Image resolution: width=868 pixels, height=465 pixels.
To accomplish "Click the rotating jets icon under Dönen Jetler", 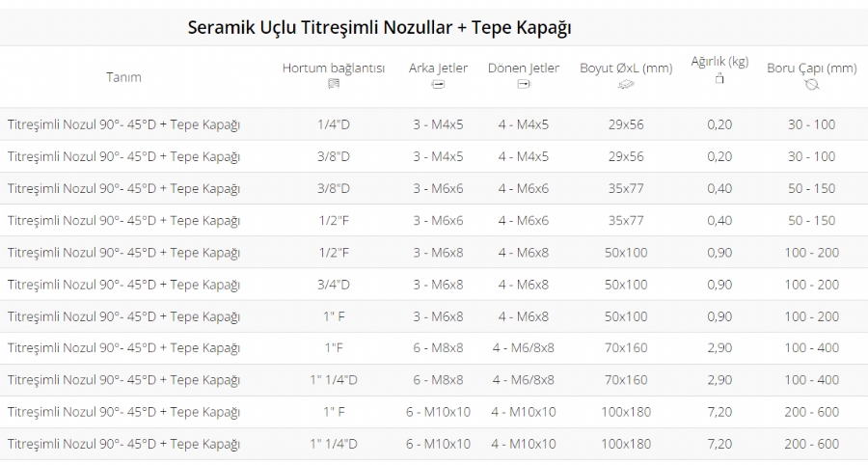I will [524, 84].
